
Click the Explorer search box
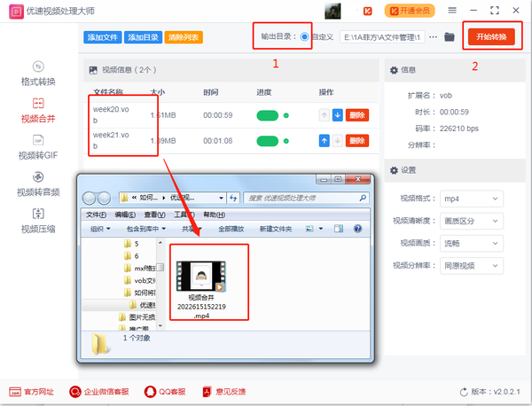(x=306, y=198)
